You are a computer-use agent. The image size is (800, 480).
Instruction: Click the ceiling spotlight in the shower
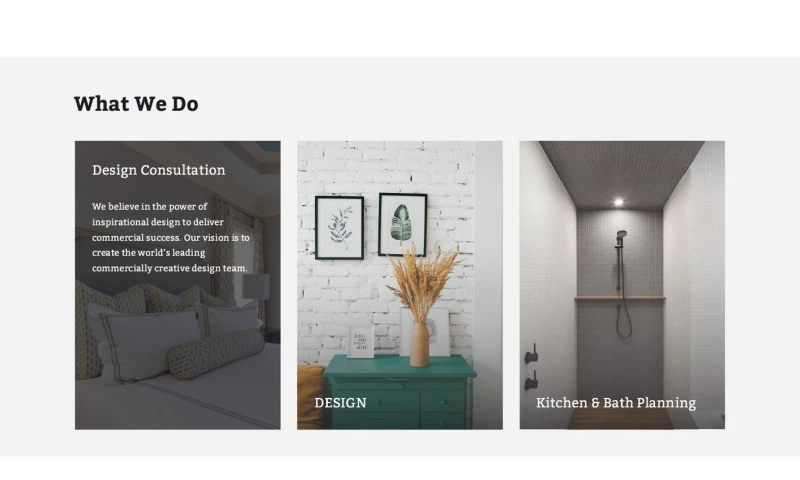tap(618, 202)
